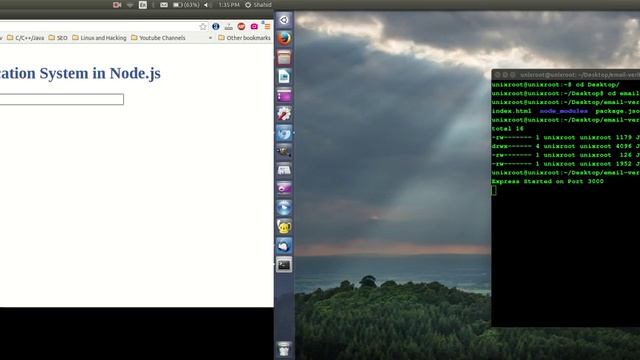Open the 1:35 PM clock menu
Viewport: 640px width, 360px height.
[229, 5]
